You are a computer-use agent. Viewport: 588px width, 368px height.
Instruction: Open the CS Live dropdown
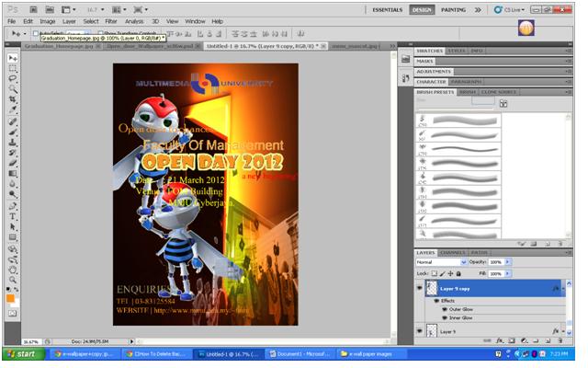coord(509,10)
